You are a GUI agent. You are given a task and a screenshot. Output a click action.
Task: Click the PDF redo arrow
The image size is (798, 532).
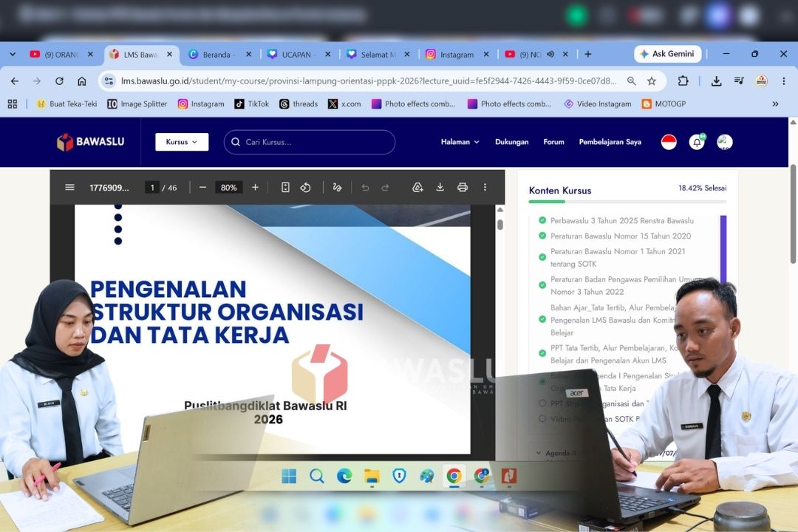pyautogui.click(x=385, y=188)
